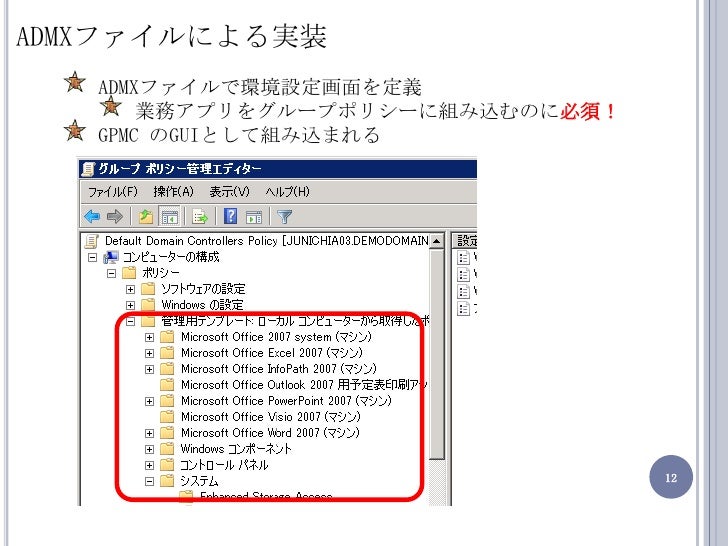Click the Microsoft Office Excel 2007 folder icon

click(167, 353)
